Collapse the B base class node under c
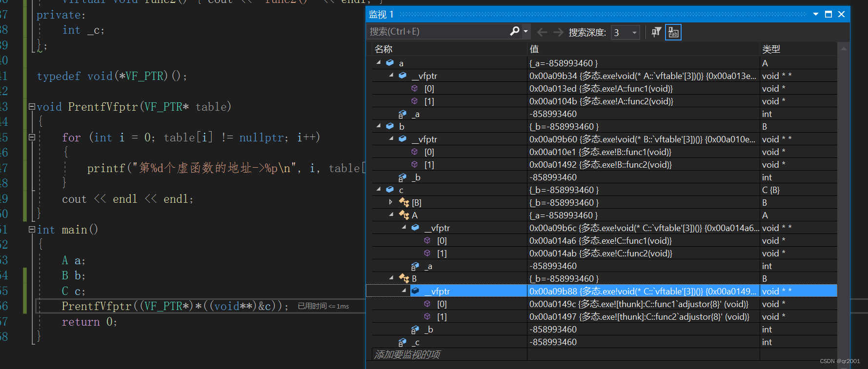This screenshot has height=369, width=868. click(391, 278)
